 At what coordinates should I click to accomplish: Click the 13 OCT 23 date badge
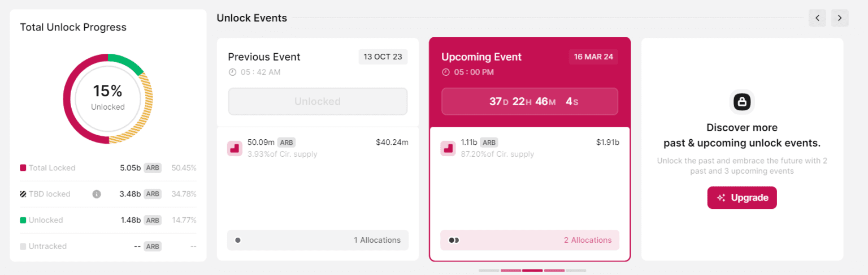[383, 57]
